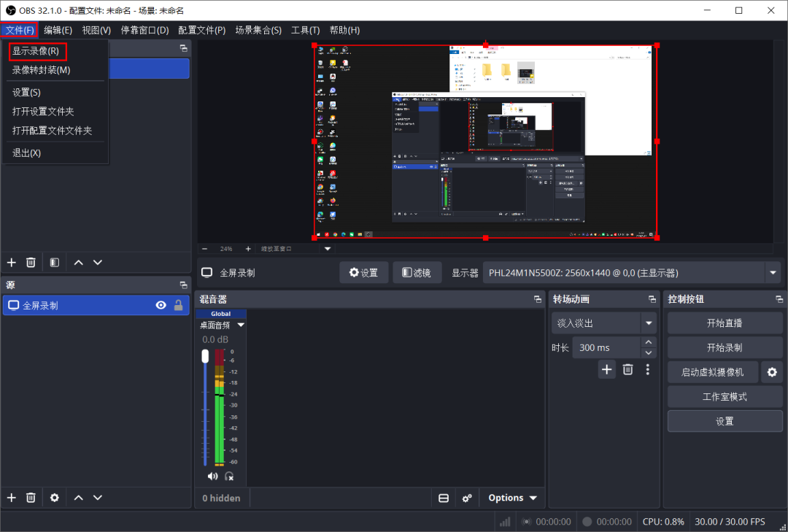The height and width of the screenshot is (532, 788).
Task: Mute 桌面音频 with the speaker icon
Action: coord(212,476)
